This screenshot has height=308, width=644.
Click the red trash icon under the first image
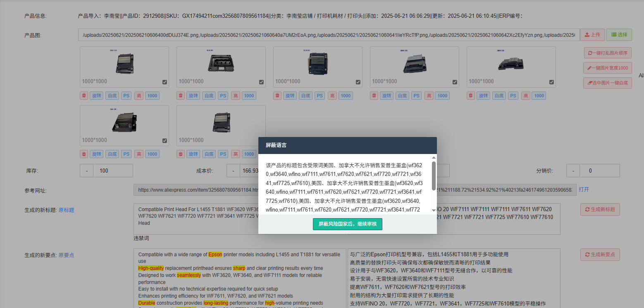tap(84, 96)
